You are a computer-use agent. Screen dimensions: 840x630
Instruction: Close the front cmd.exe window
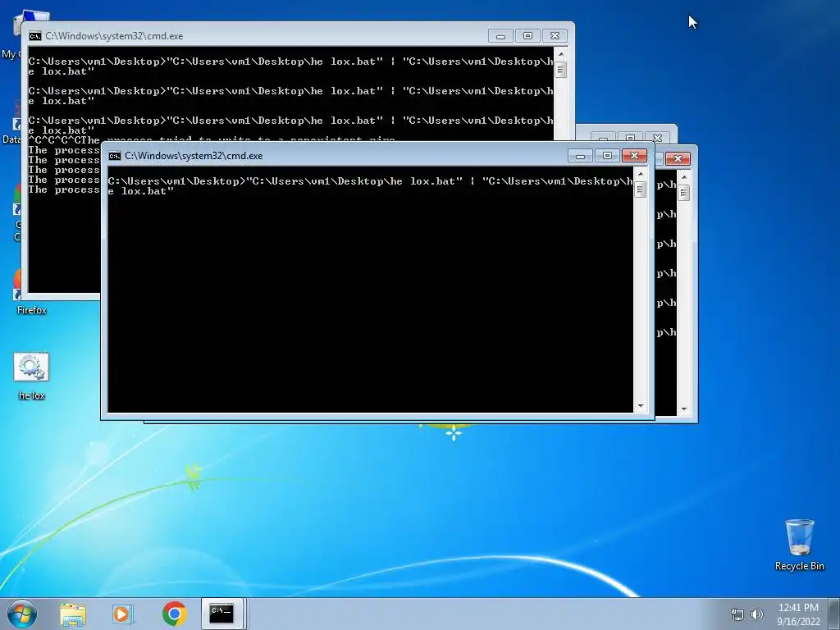(634, 156)
